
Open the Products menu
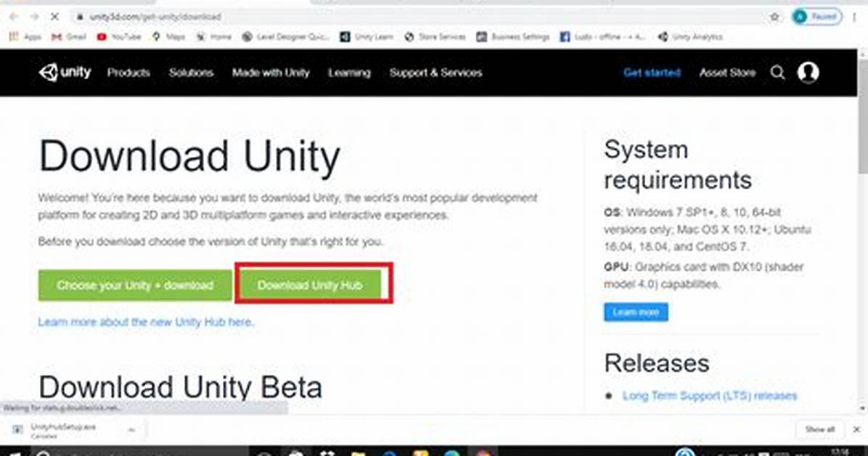pyautogui.click(x=128, y=73)
